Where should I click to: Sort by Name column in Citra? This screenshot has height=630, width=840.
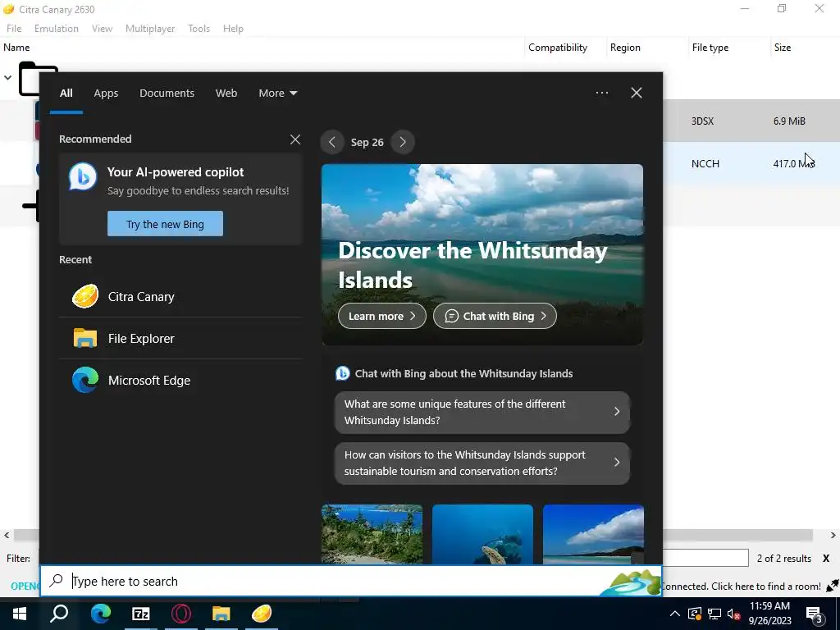pyautogui.click(x=262, y=47)
